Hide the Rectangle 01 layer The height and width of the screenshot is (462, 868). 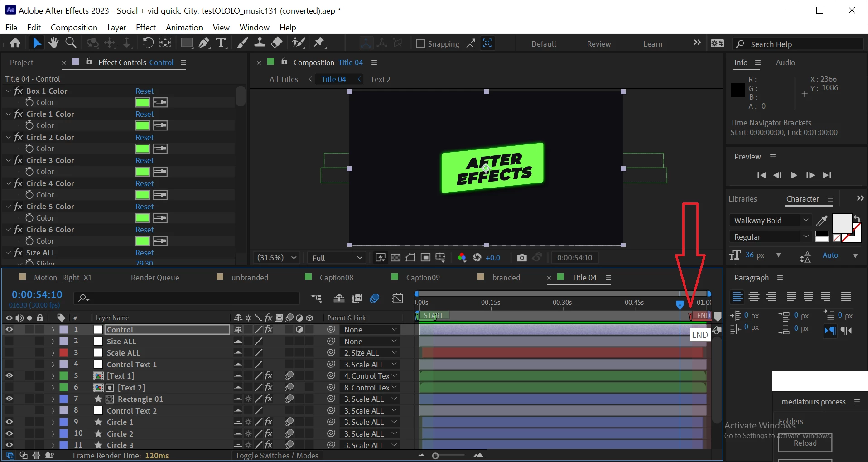[x=9, y=399]
